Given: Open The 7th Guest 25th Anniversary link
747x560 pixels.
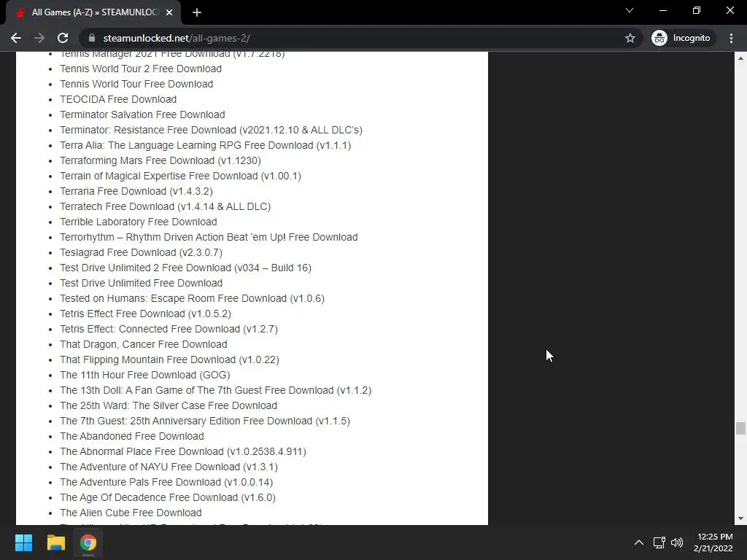Looking at the screenshot, I should click(205, 421).
